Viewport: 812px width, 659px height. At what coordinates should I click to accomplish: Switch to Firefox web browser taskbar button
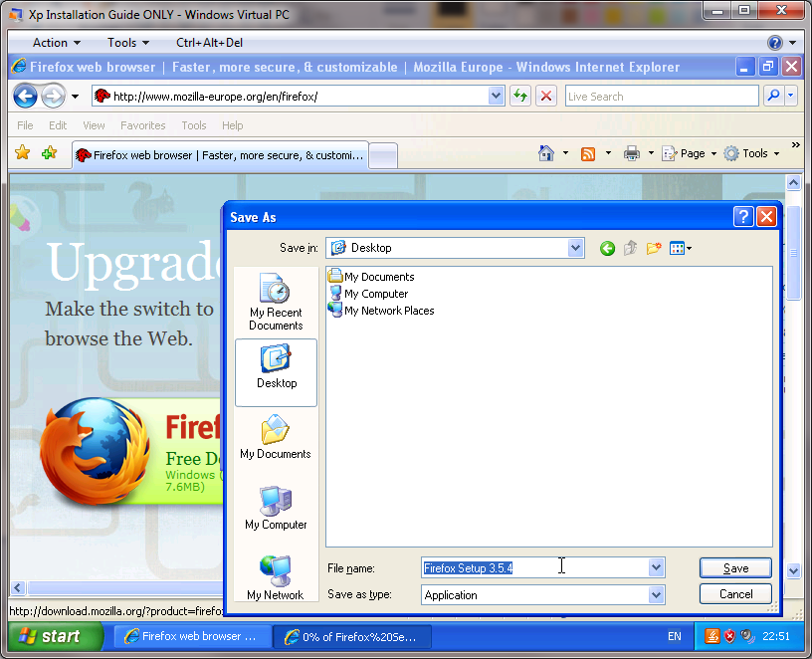point(192,636)
